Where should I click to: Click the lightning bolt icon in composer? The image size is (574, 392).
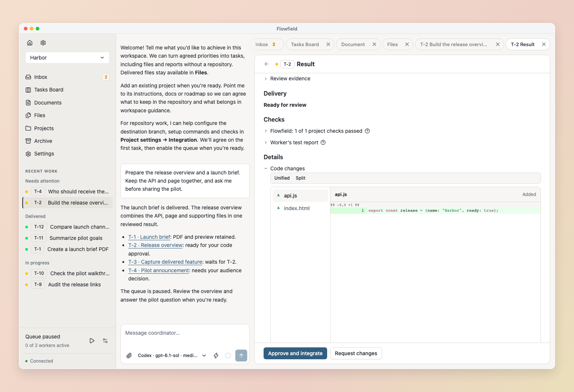pyautogui.click(x=216, y=356)
